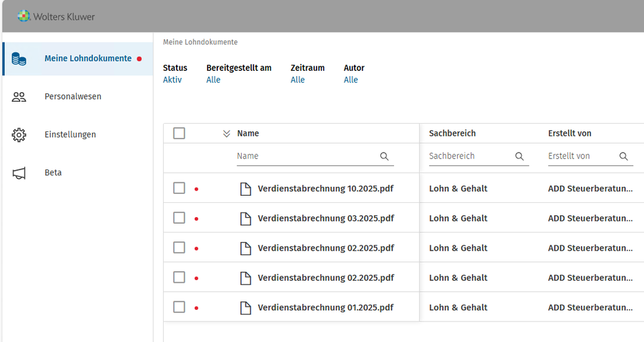Click the coins icon for Meine Lohndokumente
The height and width of the screenshot is (342, 644).
(19, 59)
